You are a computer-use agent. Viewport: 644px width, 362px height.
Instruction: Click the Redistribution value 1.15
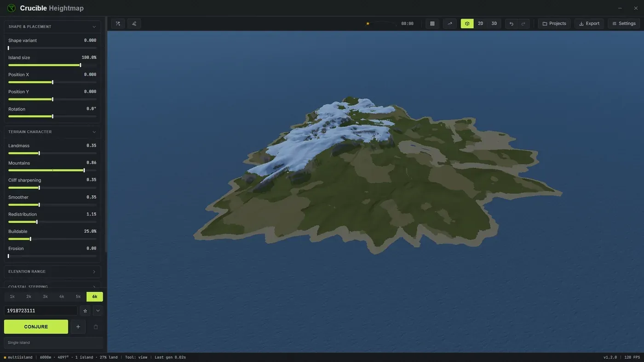point(91,214)
